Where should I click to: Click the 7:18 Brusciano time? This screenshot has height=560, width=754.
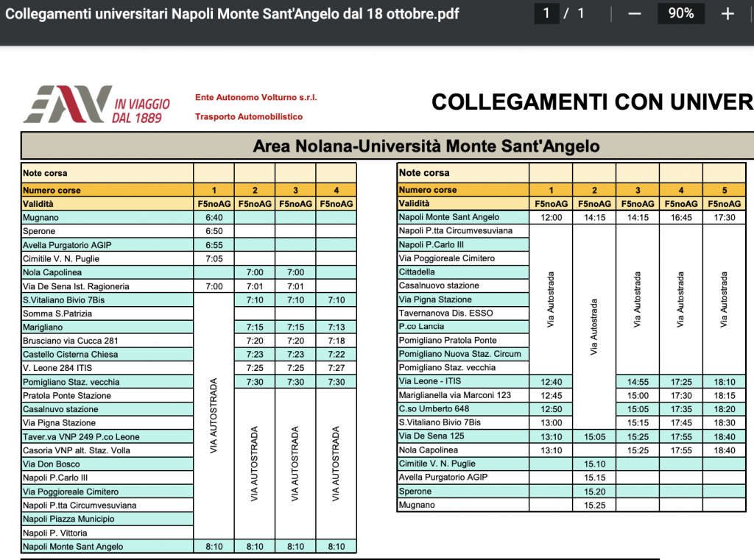(336, 341)
